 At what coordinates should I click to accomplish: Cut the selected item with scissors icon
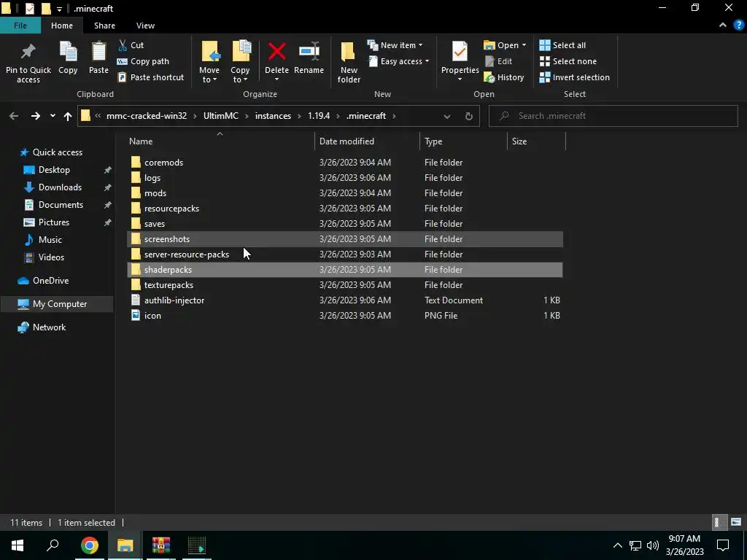[131, 45]
